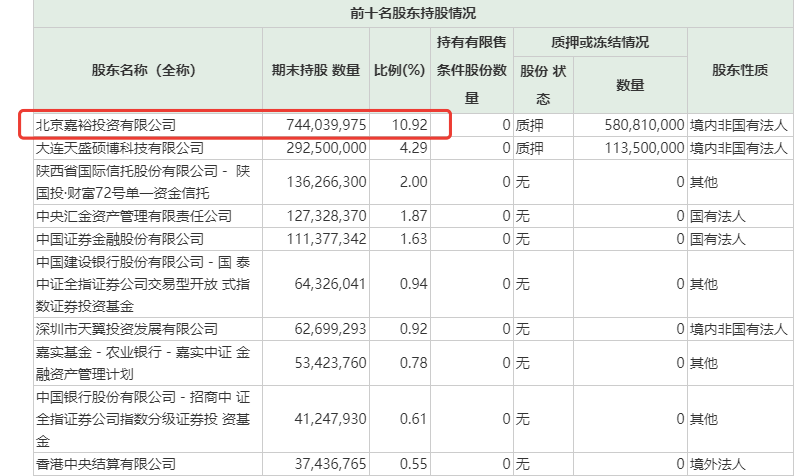
Task: Select shareholder 大连天盛硕博科技有限公司
Action: coord(119,148)
